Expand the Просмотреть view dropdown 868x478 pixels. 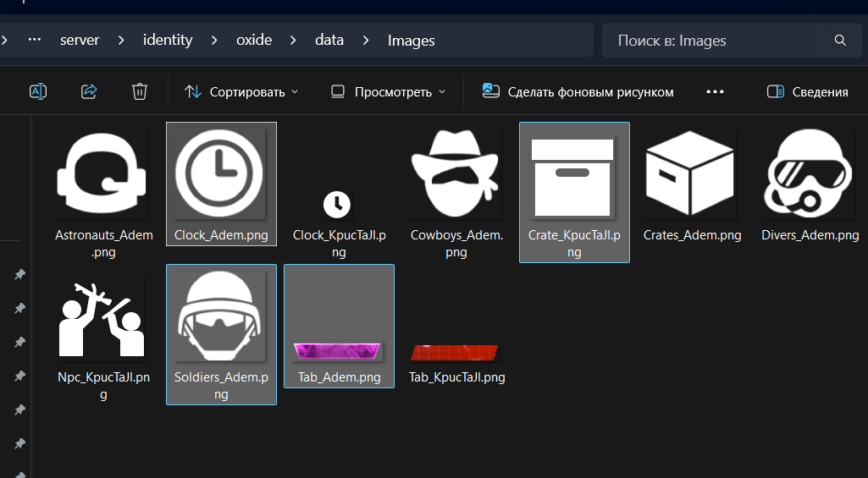click(388, 91)
